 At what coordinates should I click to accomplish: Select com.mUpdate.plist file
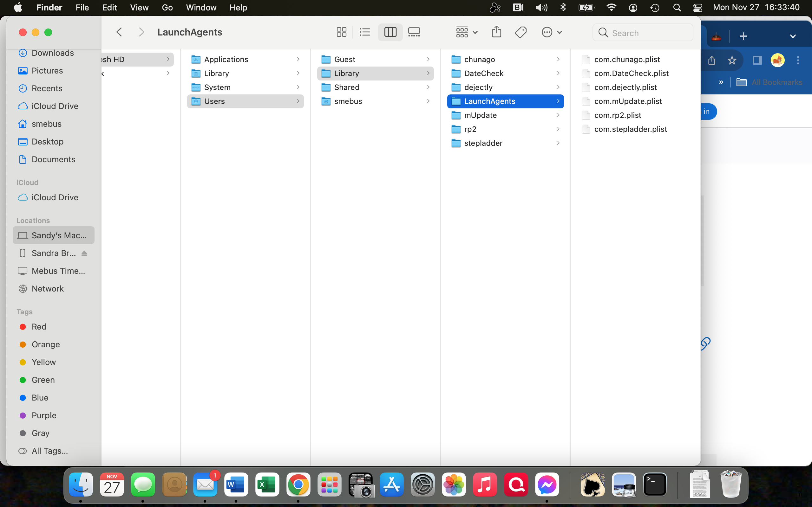628,101
